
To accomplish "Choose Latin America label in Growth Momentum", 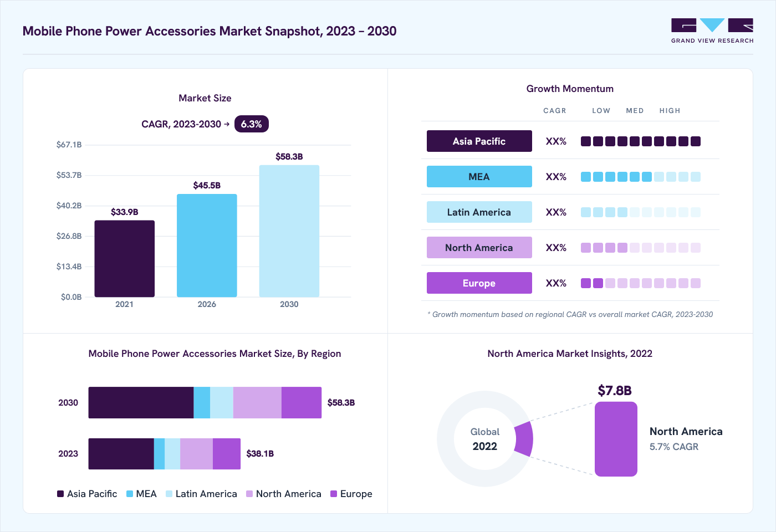I will click(x=479, y=212).
